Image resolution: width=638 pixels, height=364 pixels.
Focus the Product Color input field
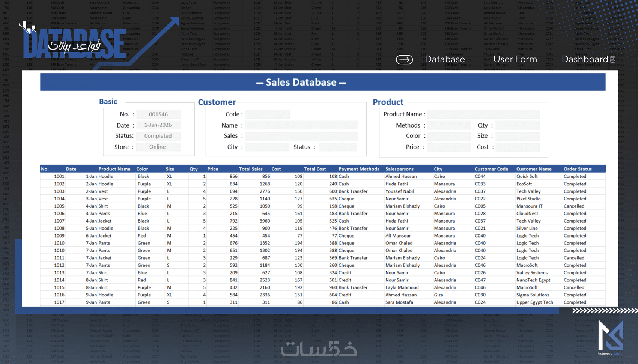tap(449, 136)
